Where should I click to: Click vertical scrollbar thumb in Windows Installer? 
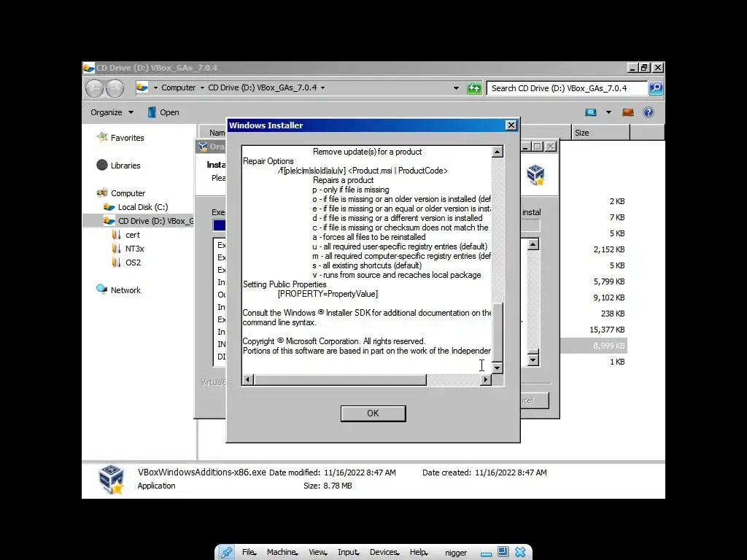point(497,332)
